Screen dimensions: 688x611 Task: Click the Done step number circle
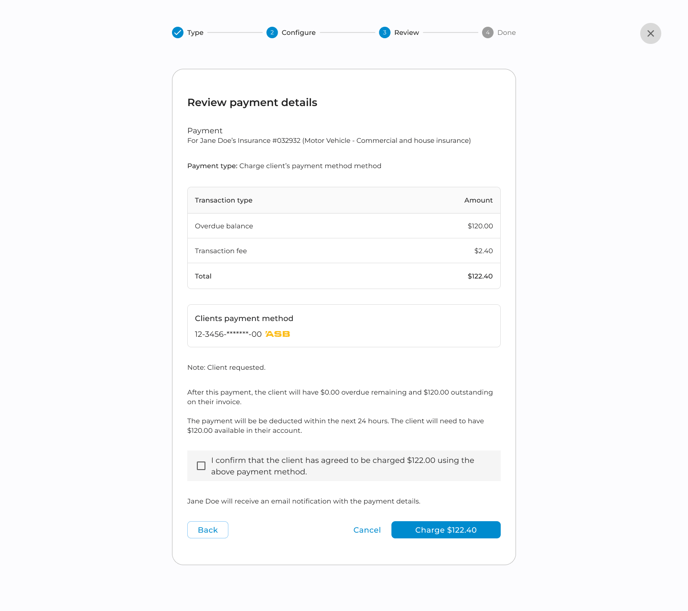click(488, 33)
